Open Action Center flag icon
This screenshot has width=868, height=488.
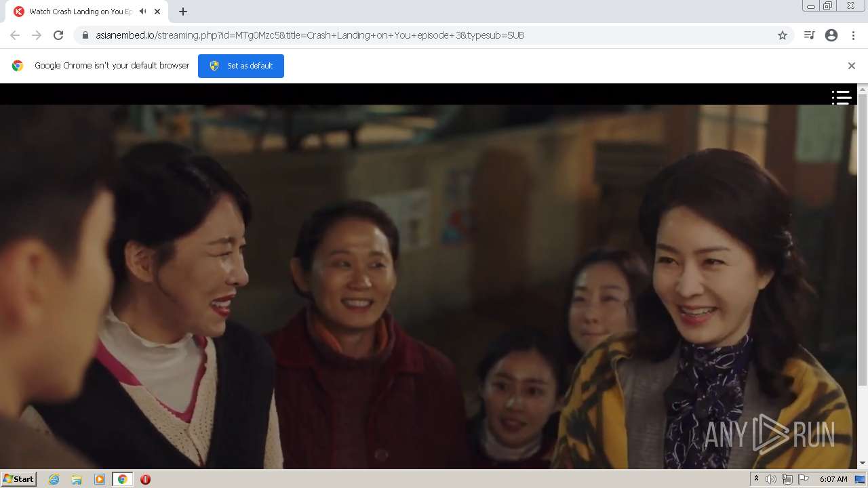[804, 479]
